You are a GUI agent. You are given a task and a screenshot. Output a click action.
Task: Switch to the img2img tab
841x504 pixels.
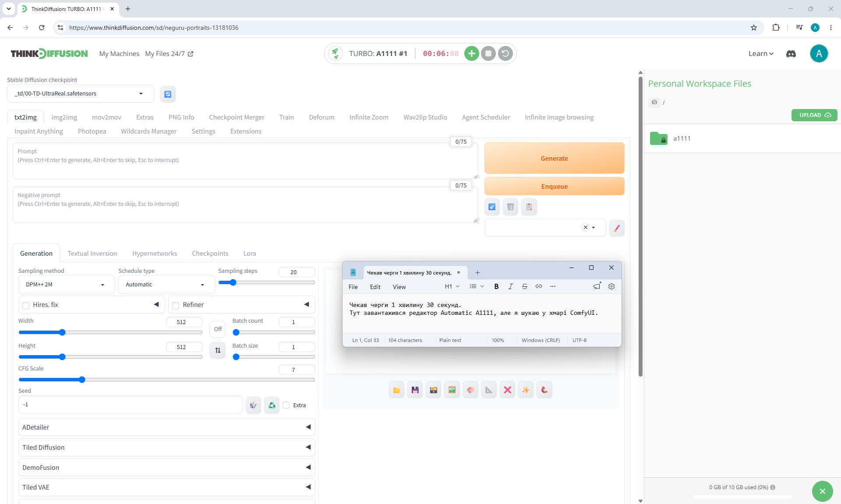pos(64,117)
